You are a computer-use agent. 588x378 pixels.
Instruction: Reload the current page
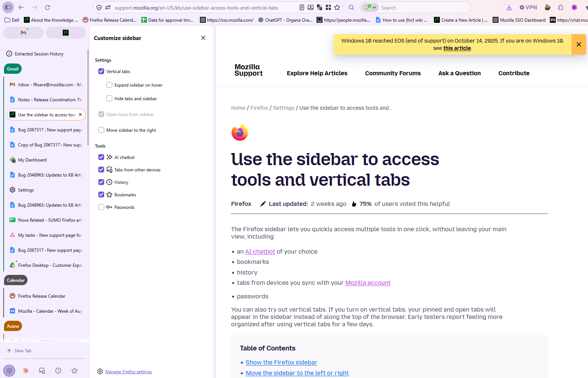(48, 7)
